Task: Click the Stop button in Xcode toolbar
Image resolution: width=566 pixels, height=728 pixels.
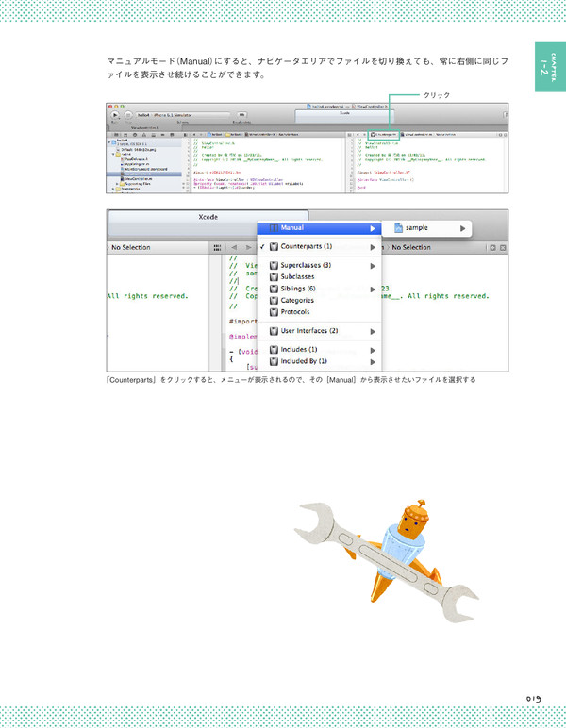Action: point(126,113)
